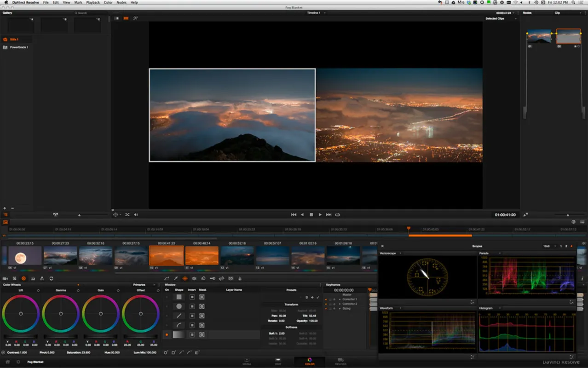Open the Key palette icon
Screen dimensions: 588x368
[212, 278]
